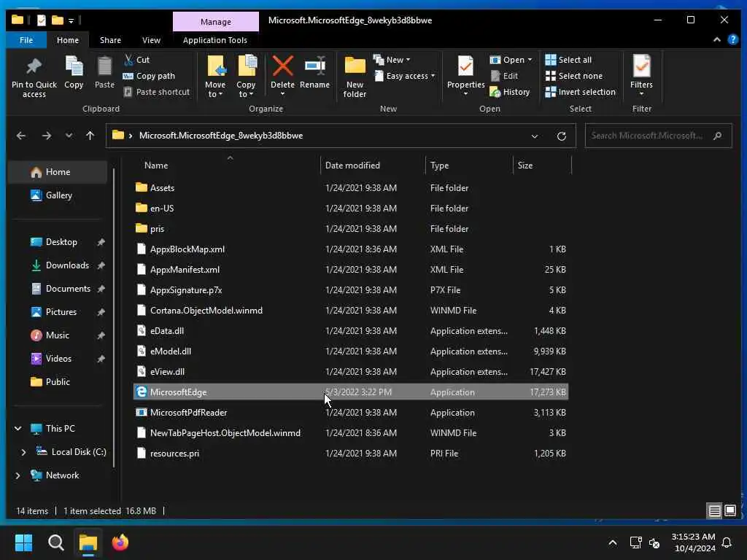Sort by the Name column header

156,166
